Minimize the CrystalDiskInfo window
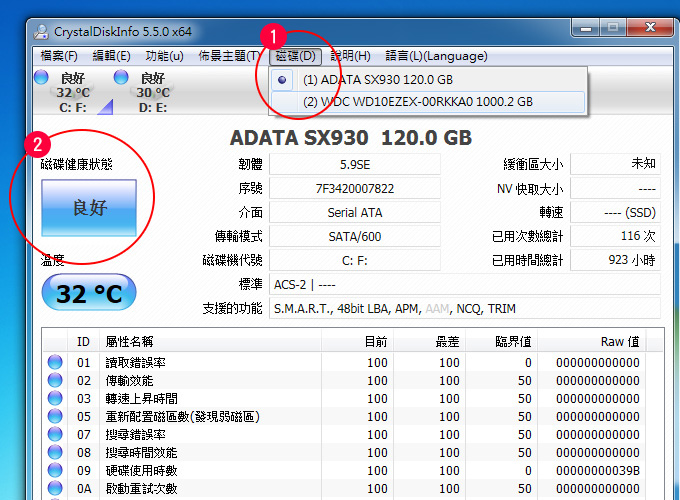The width and height of the screenshot is (680, 500). (x=585, y=28)
